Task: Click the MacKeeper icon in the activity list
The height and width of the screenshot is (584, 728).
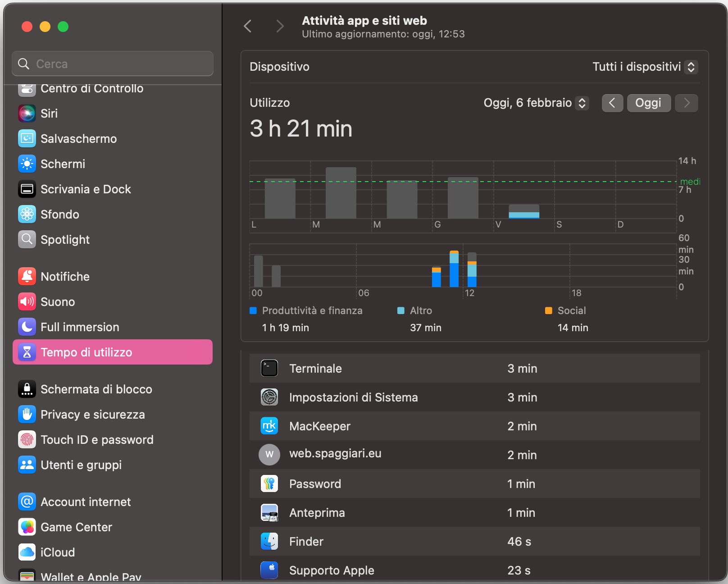Action: [269, 426]
